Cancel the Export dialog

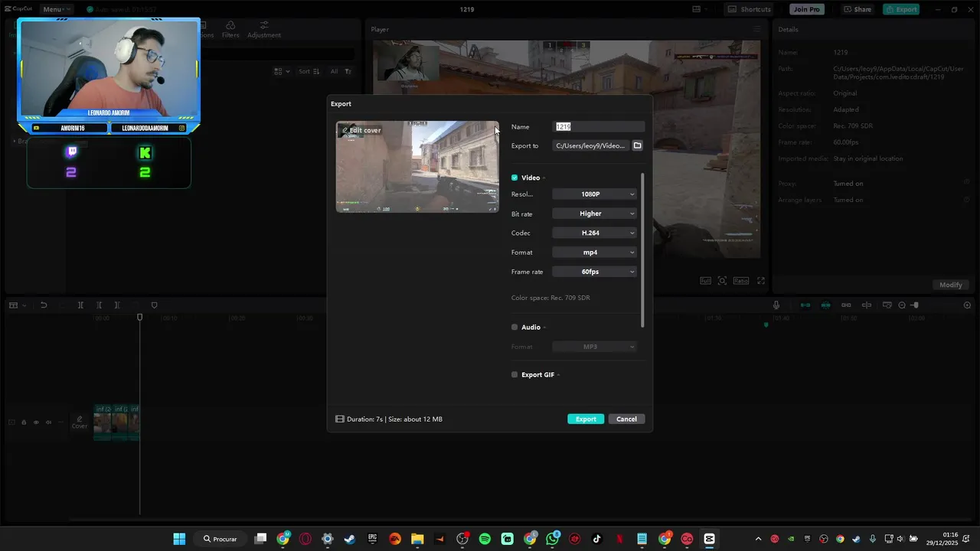(626, 419)
